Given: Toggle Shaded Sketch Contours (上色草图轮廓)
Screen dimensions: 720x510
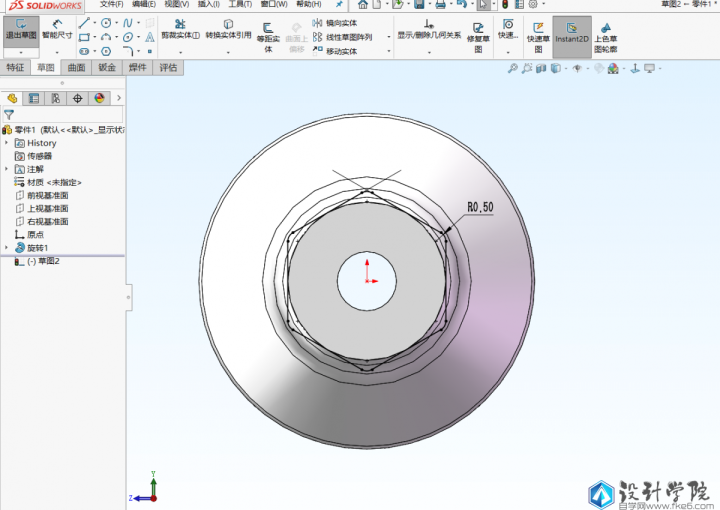Looking at the screenshot, I should click(606, 34).
